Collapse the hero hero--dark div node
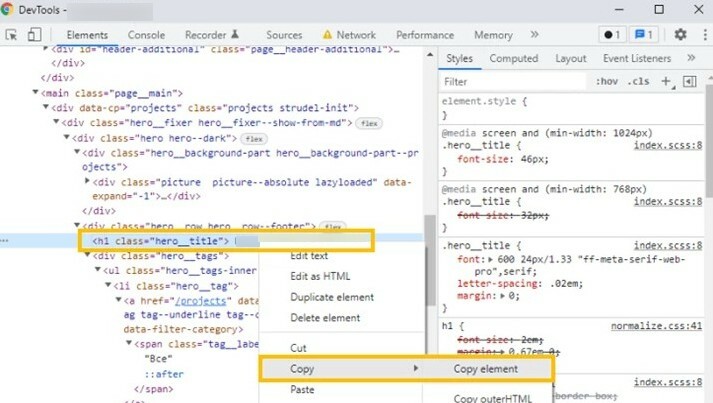 67,137
